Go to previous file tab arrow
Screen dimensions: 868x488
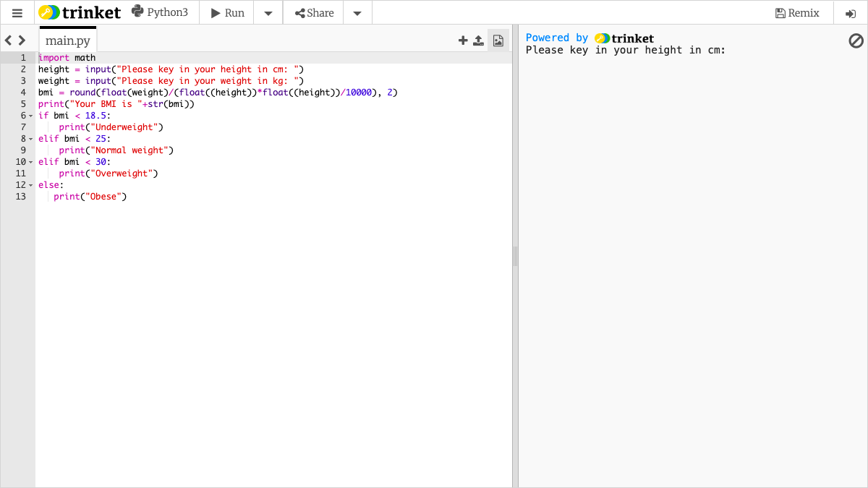click(9, 40)
